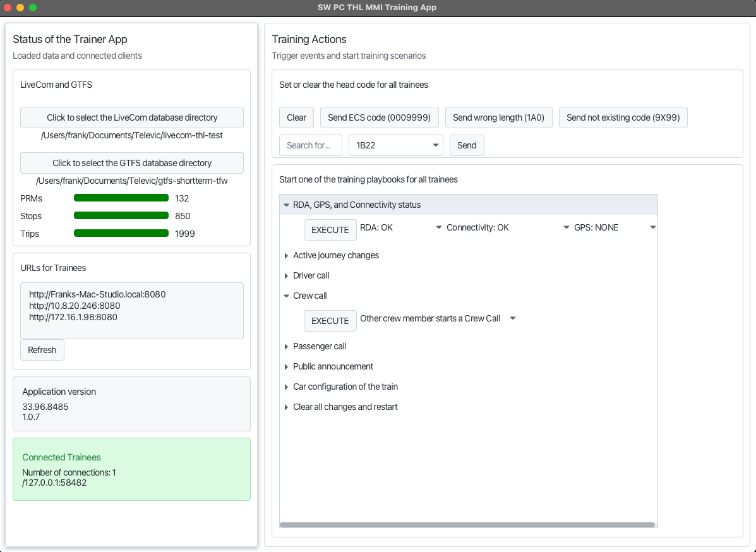The width and height of the screenshot is (756, 552).
Task: Click the LiveCom path /Users/frank/Documents/Televic/livecom-thl-test
Action: point(132,135)
